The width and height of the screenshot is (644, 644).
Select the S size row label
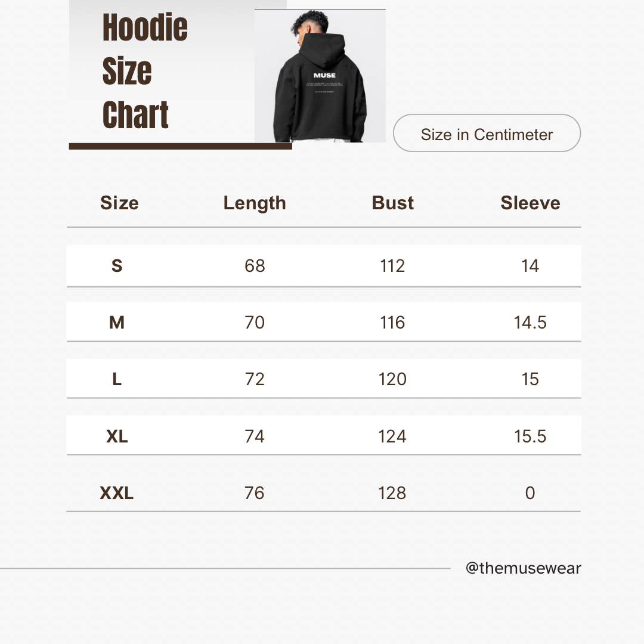click(117, 266)
